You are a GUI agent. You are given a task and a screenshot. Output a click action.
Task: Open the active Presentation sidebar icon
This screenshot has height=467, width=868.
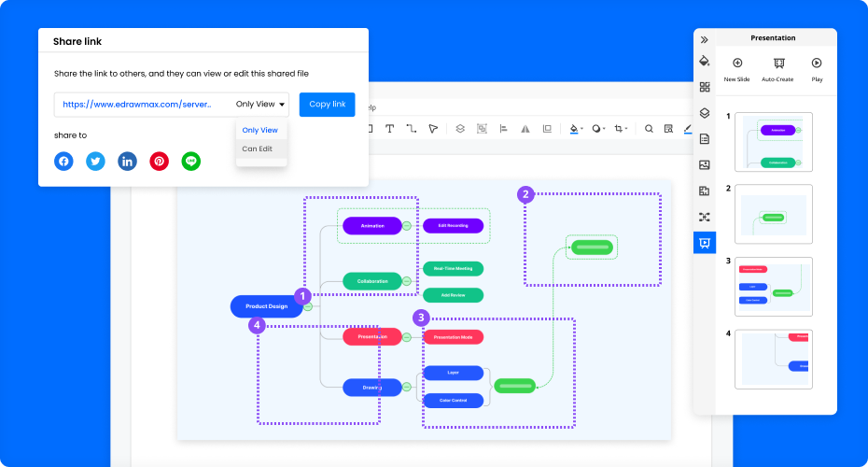tap(705, 243)
